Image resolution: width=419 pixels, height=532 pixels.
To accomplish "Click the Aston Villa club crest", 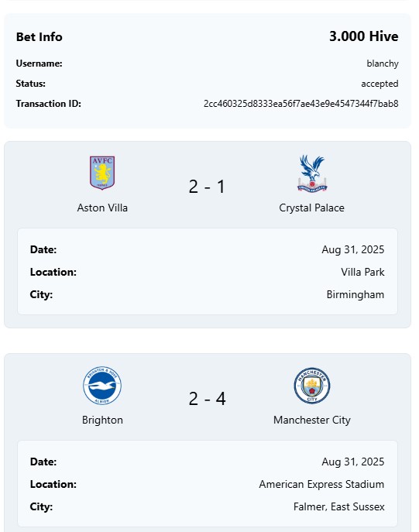I will coord(102,173).
